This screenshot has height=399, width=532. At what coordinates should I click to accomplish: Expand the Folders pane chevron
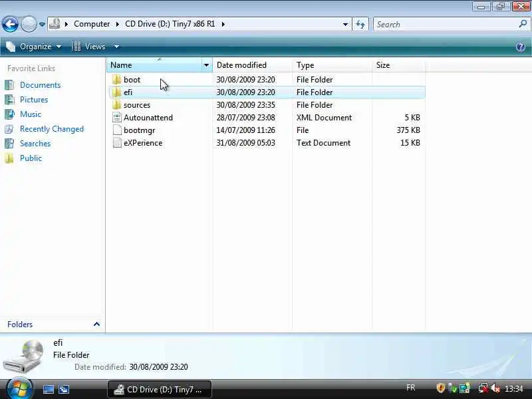click(x=96, y=325)
